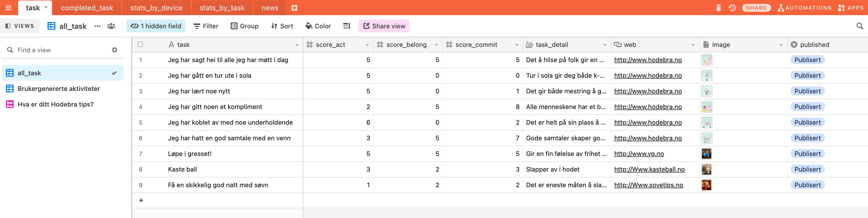
Task: Open the hamburger menu icon
Action: (8, 8)
